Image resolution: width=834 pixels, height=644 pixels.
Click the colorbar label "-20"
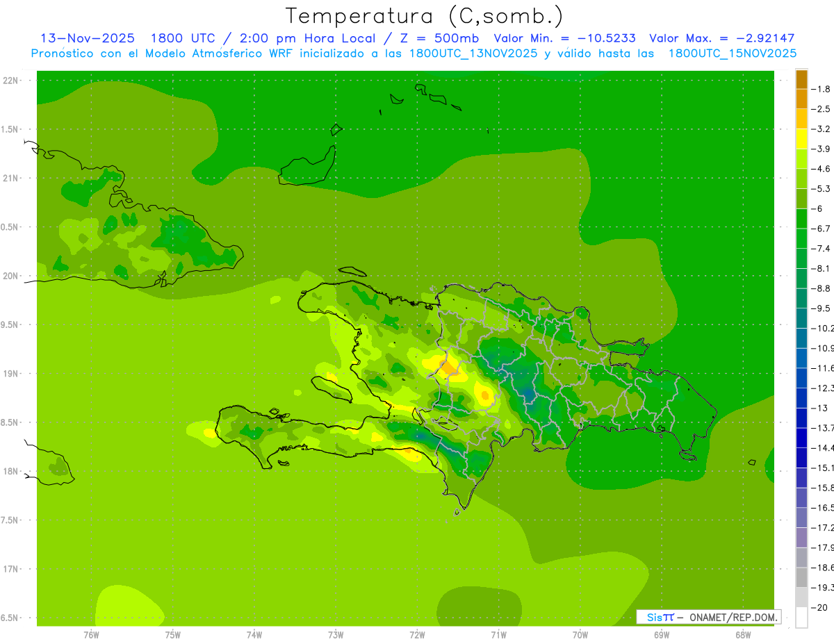point(819,607)
